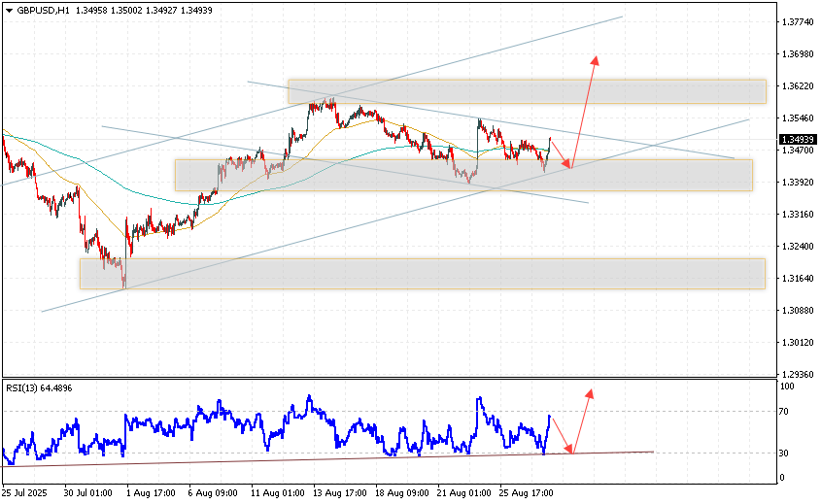Select the brown trendline in the RSI panel
Viewport: 821px width, 504px height.
tap(327, 459)
